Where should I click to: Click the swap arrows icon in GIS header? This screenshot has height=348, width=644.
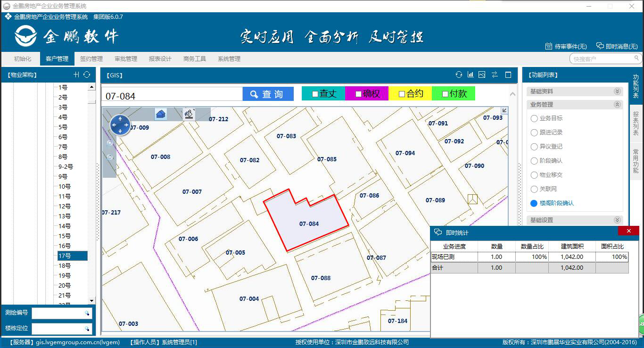[x=495, y=75]
